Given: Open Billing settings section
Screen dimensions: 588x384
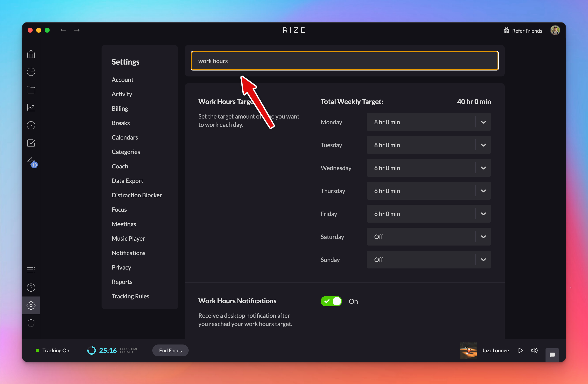Looking at the screenshot, I should click(x=120, y=108).
